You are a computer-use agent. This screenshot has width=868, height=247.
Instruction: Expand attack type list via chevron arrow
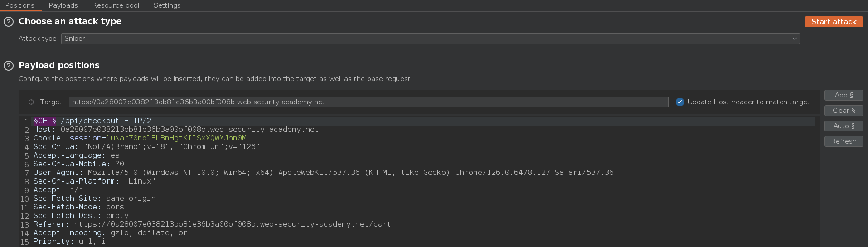click(x=795, y=39)
